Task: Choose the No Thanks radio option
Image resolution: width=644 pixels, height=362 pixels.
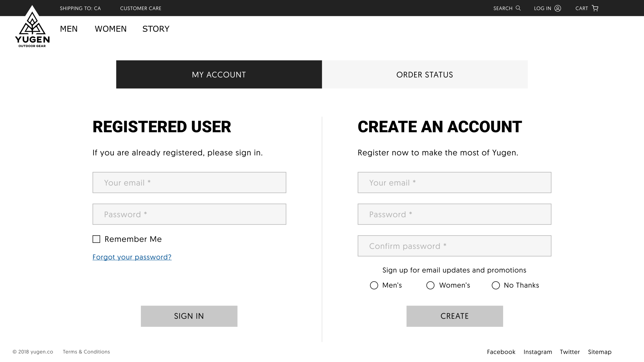Action: click(x=496, y=285)
